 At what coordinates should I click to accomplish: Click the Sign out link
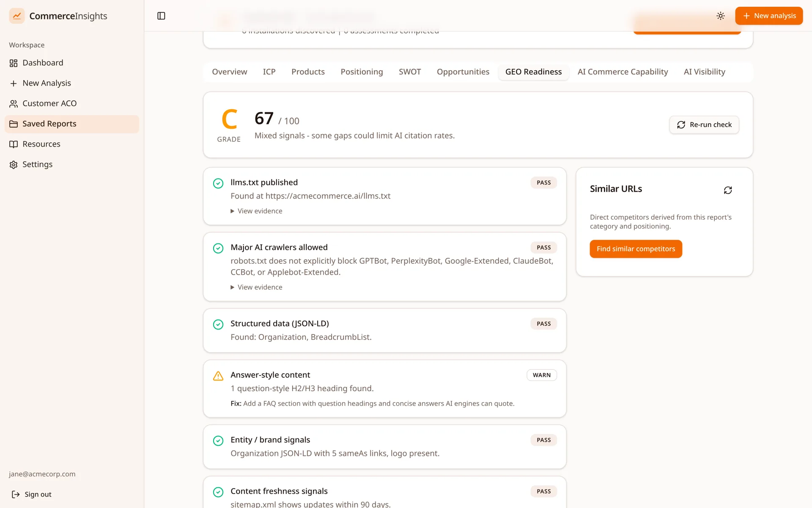tap(32, 494)
